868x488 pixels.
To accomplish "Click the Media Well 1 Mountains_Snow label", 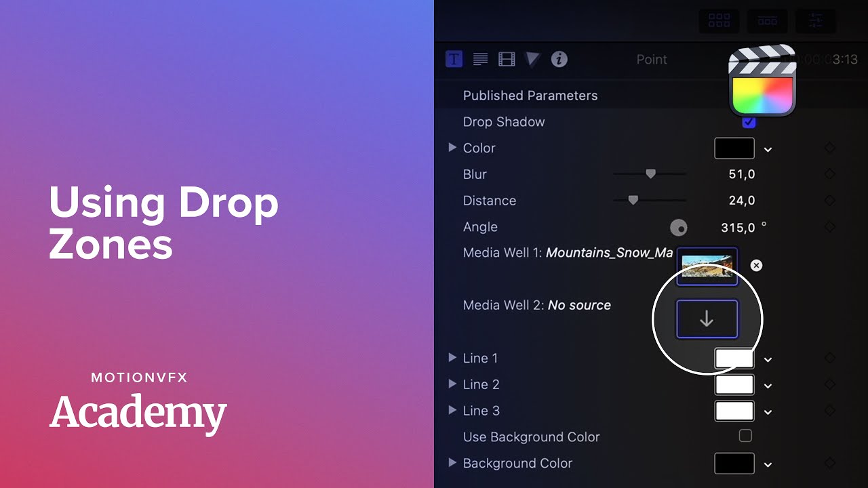I will pyautogui.click(x=568, y=253).
